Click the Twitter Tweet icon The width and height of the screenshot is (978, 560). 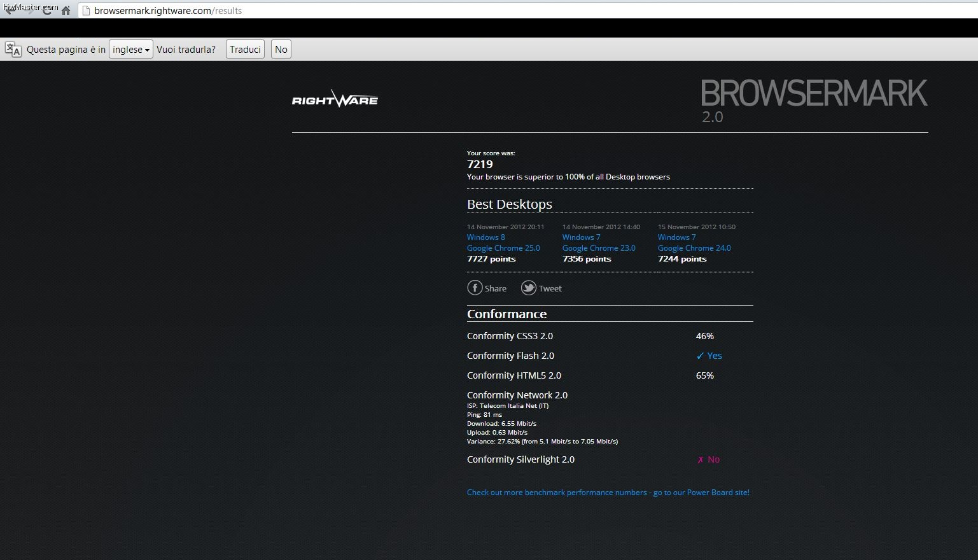[x=529, y=288]
